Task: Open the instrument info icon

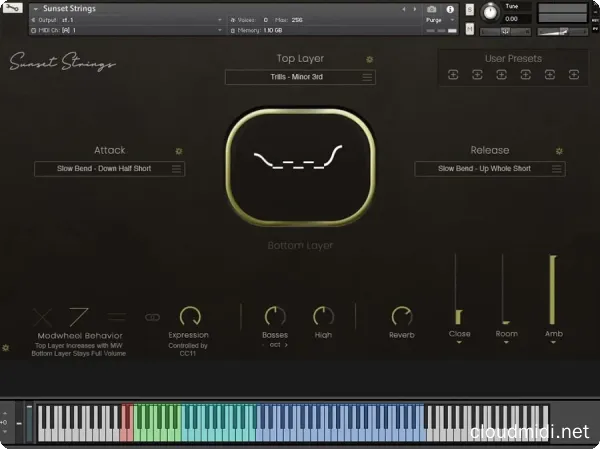Action: pyautogui.click(x=450, y=9)
